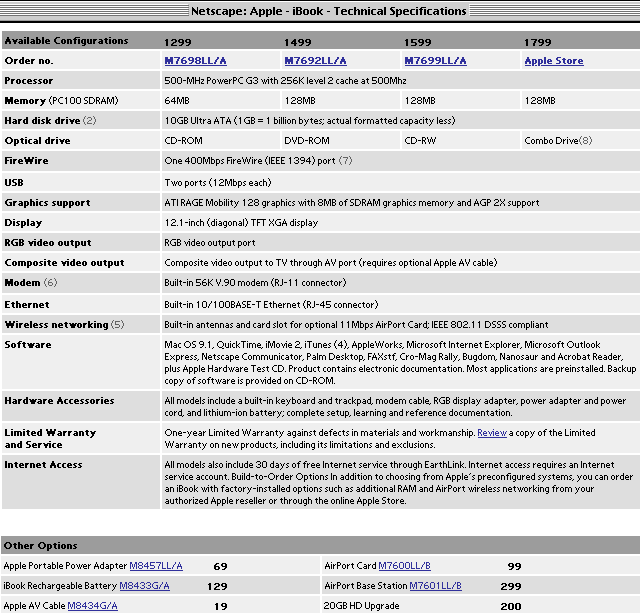
Task: Click the 1499 configuration price
Action: pyautogui.click(x=298, y=42)
